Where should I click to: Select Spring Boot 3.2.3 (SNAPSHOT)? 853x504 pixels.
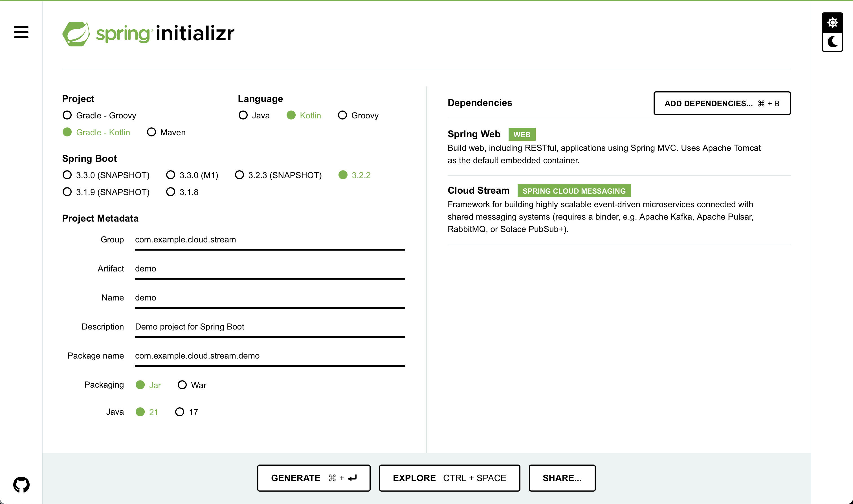278,175
